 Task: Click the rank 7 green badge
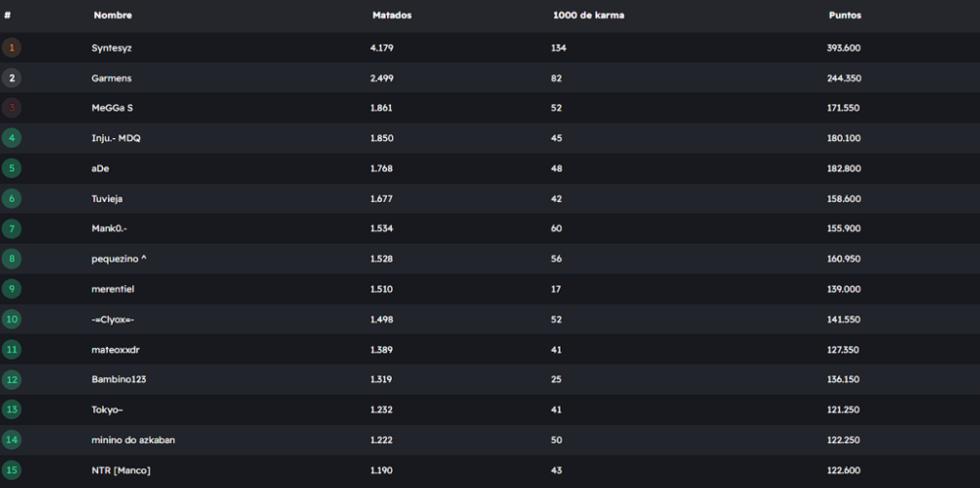pyautogui.click(x=12, y=228)
